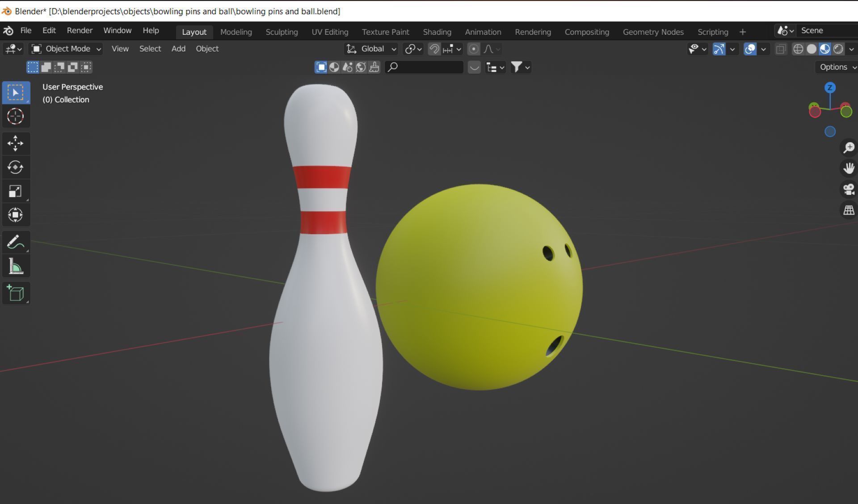Select the Measure tool

(16, 266)
